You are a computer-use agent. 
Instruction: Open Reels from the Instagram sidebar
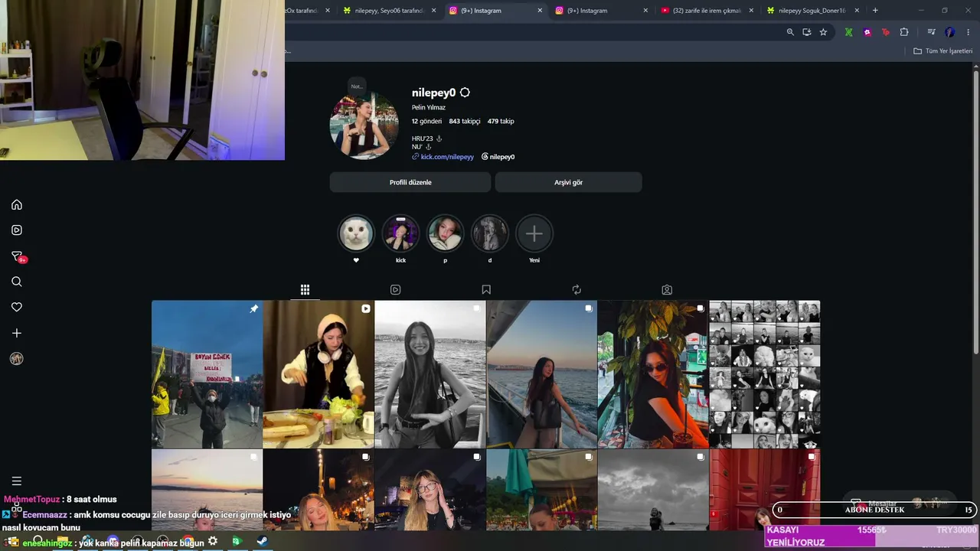(17, 230)
